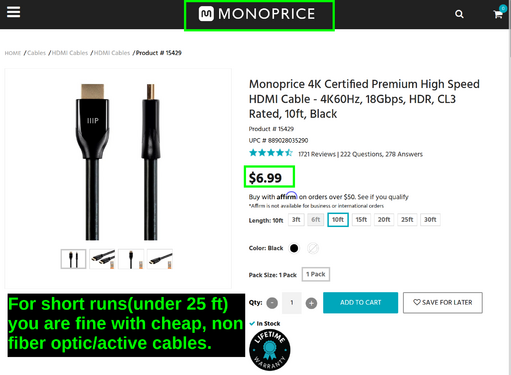Choose the 1 Pack size option
The width and height of the screenshot is (511, 375).
[316, 274]
